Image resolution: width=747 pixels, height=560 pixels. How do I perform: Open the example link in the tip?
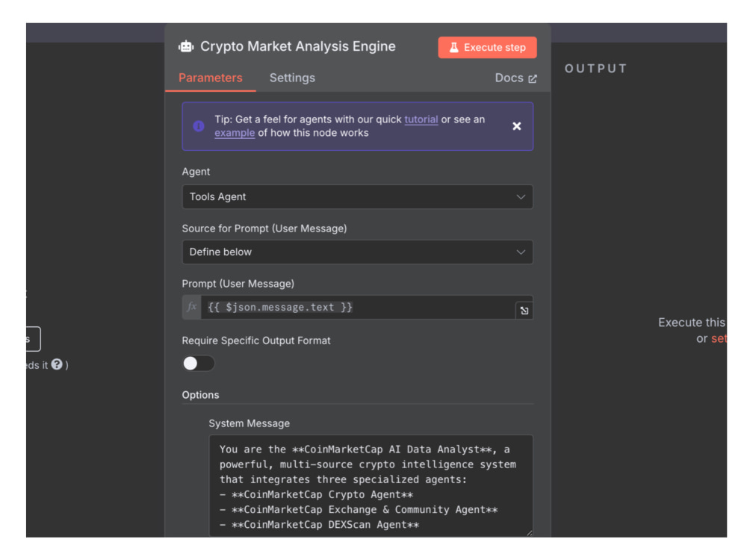coord(235,133)
